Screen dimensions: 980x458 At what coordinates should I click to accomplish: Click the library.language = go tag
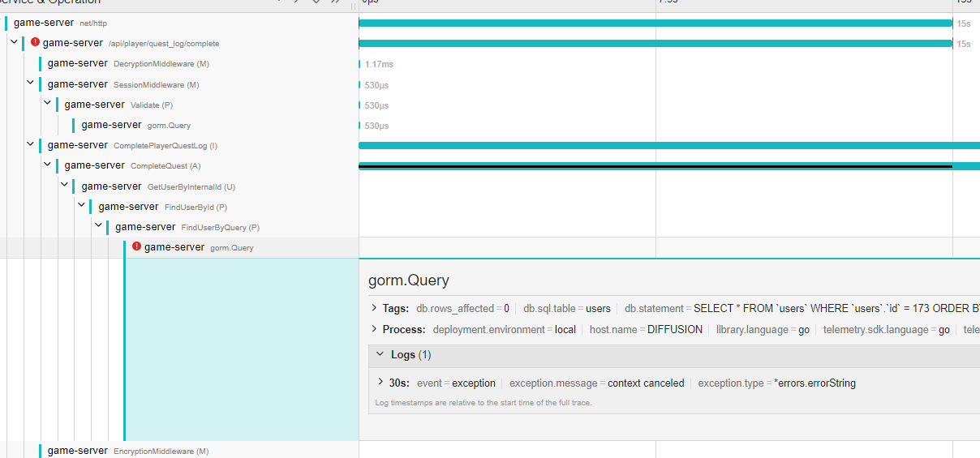(x=763, y=329)
